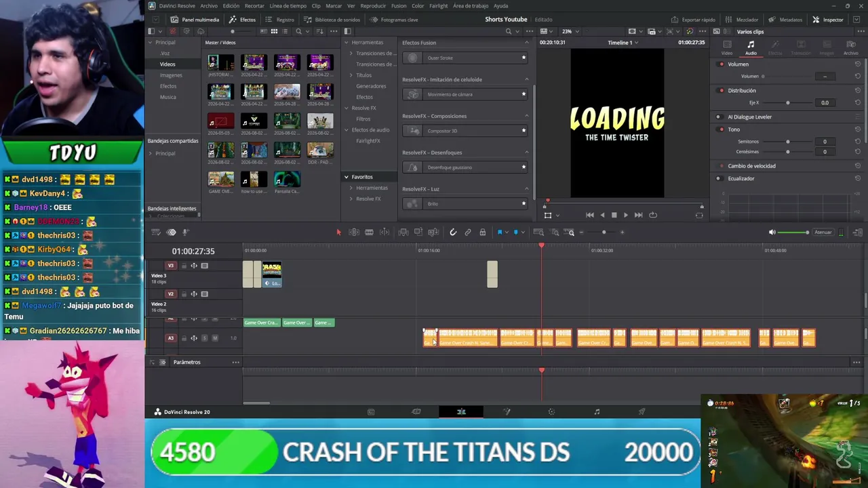Jump to first frame in viewer
The height and width of the screenshot is (488, 868).
[589, 215]
